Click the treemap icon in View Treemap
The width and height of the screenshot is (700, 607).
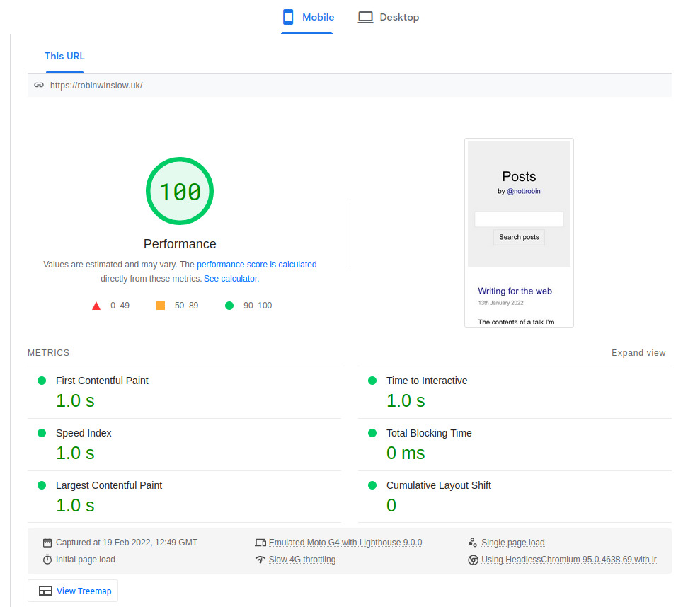click(45, 591)
